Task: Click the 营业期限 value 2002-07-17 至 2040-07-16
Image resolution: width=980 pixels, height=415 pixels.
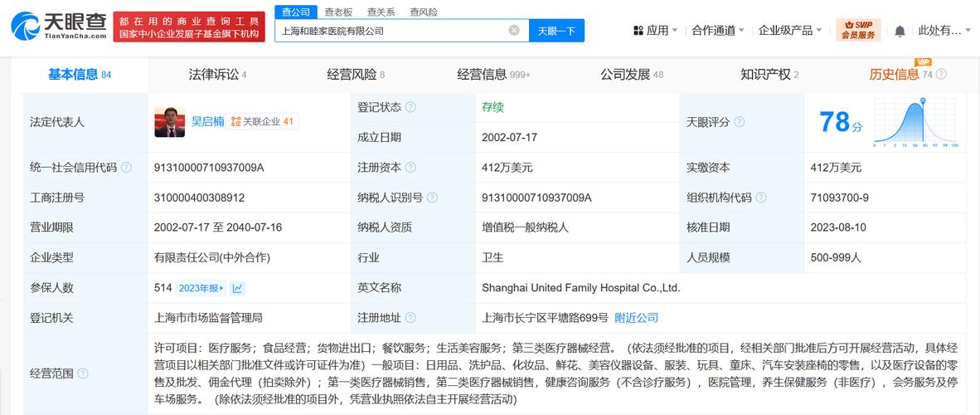Action: pyautogui.click(x=218, y=227)
